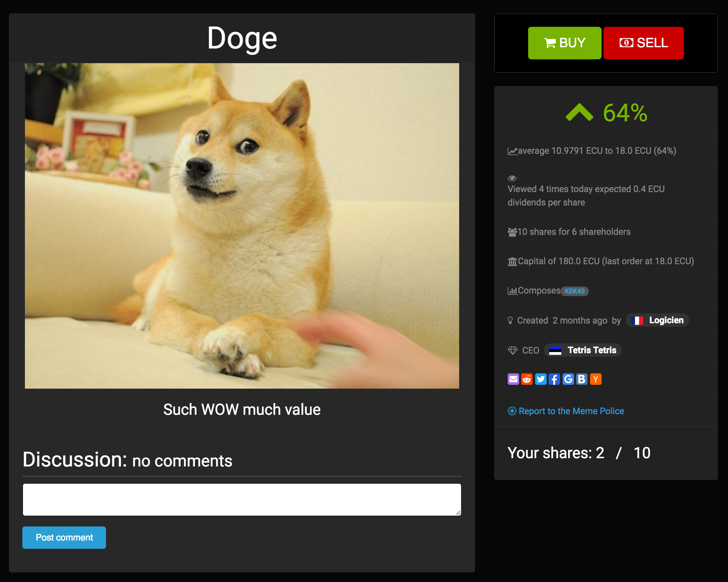The image size is (728, 582).
Task: Click the French flag next to Logicien
Action: (x=637, y=321)
